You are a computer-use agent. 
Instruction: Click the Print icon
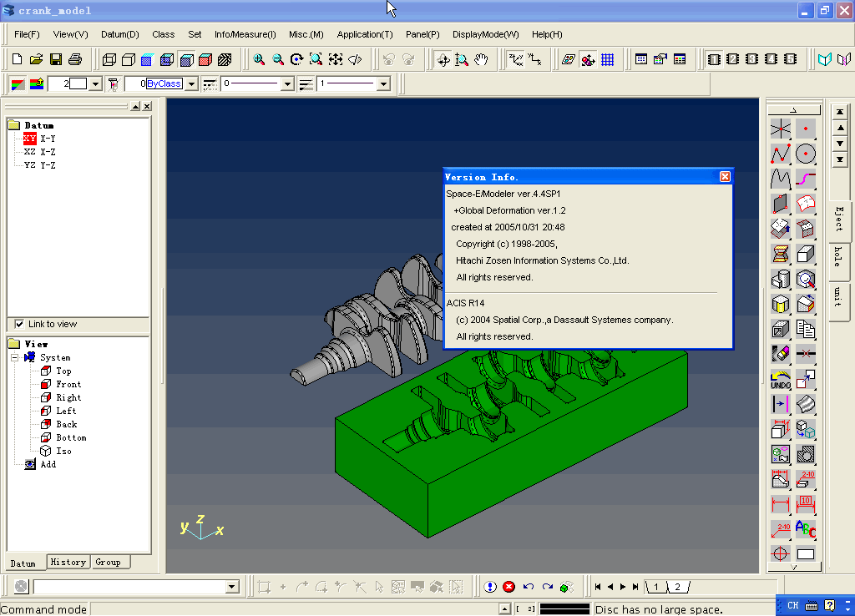(75, 59)
